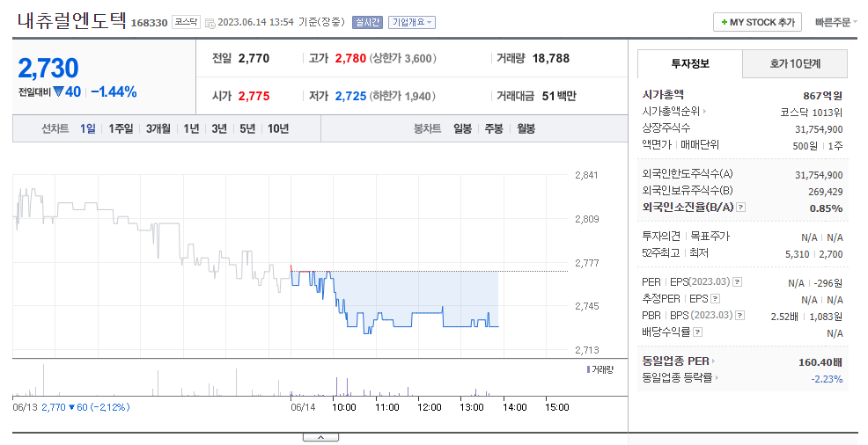Click the down arrow next to 전일대비 40

click(59, 91)
